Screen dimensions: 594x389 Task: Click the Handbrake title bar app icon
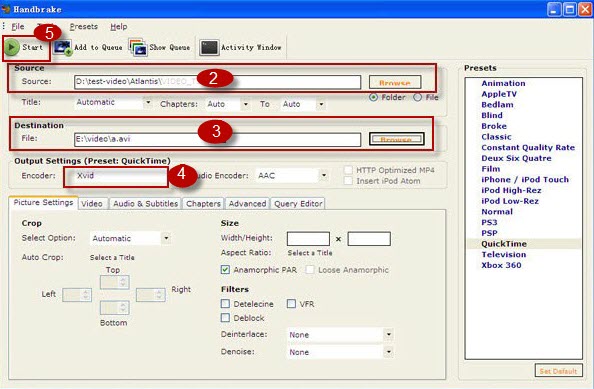tap(5, 8)
